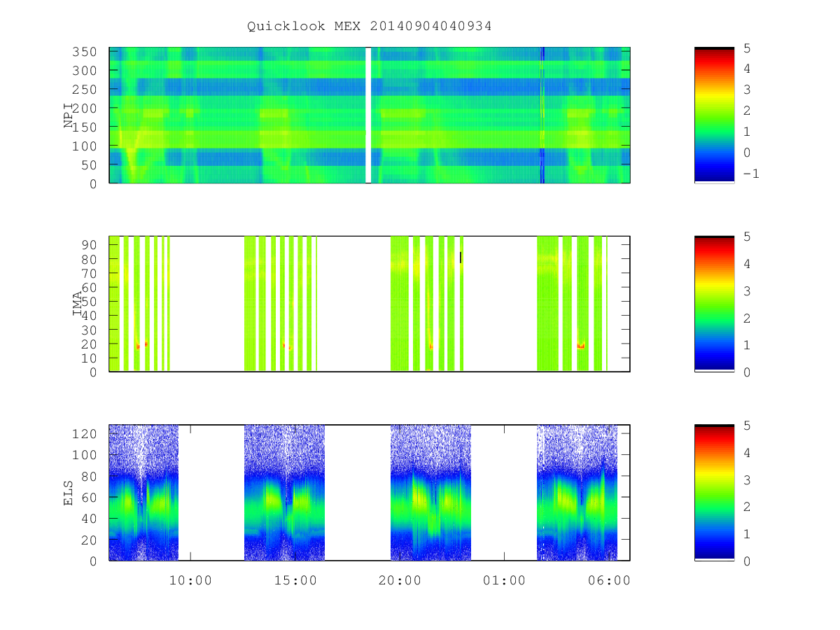Click the white data gap in NPI plot
Viewport: 840px width, 630px height.
coord(368,115)
